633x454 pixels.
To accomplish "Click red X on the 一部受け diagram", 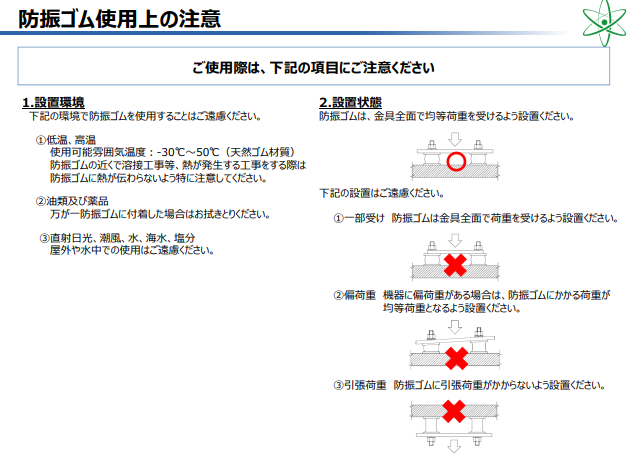I will point(455,265).
